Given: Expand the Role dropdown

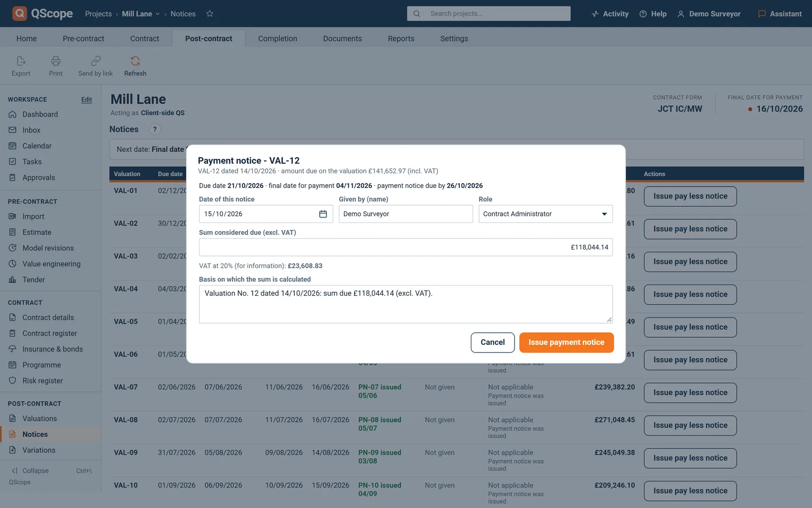Looking at the screenshot, I should click(546, 214).
